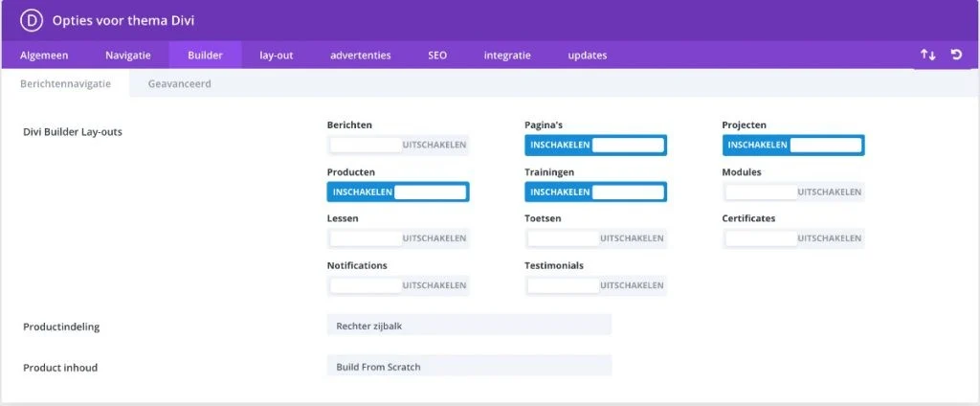980x406 pixels.
Task: Disable the Projecten toggle
Action: pos(792,146)
